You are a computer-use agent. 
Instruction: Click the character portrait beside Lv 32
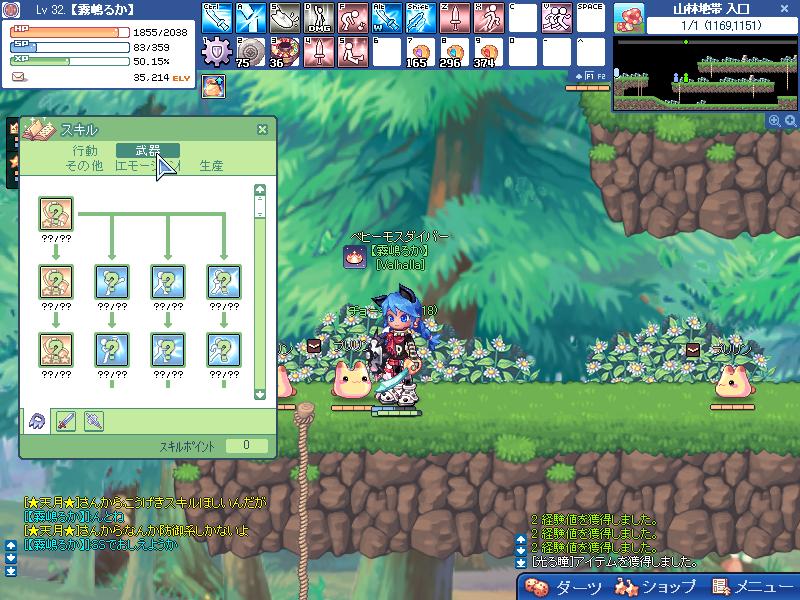[11, 9]
